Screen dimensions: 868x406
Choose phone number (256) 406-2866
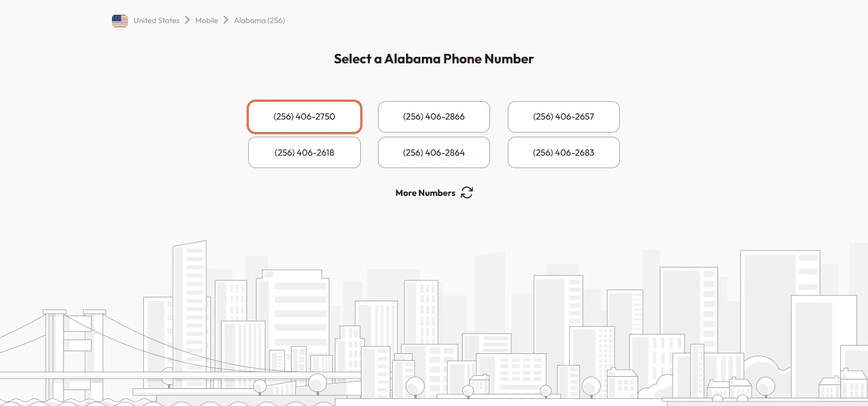point(434,117)
